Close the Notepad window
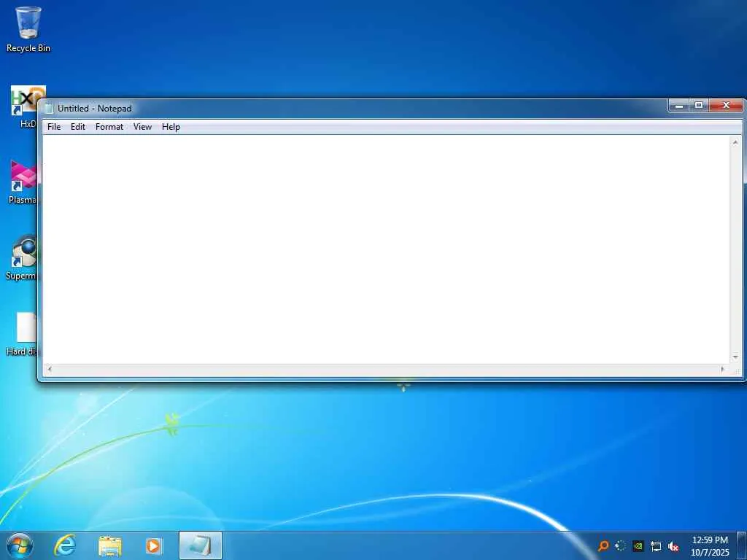The height and width of the screenshot is (560, 747). [x=726, y=106]
